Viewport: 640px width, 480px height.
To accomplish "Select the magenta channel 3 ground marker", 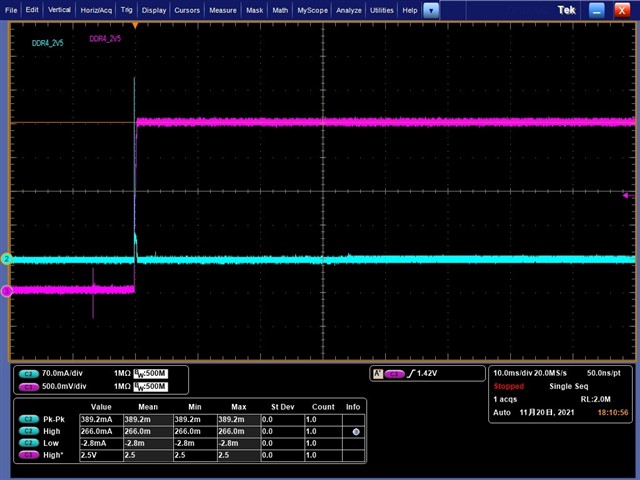I will 7,291.
